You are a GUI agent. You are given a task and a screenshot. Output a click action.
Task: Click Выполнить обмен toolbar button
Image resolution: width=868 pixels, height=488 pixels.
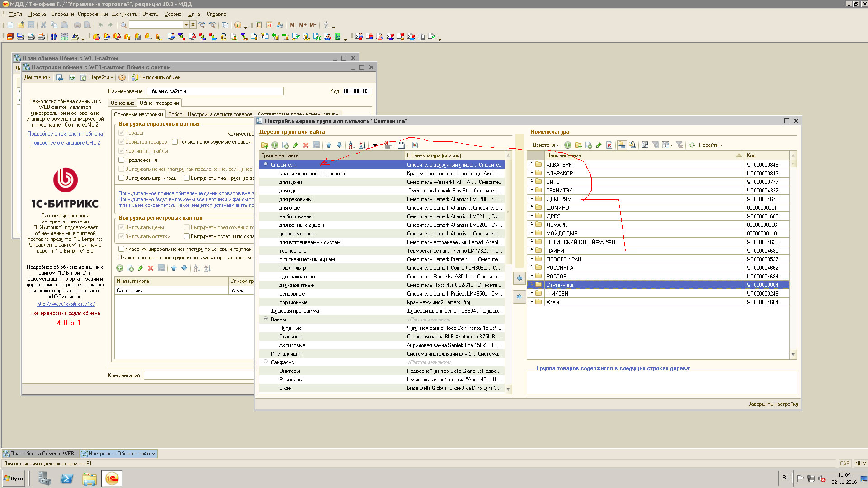click(x=156, y=77)
